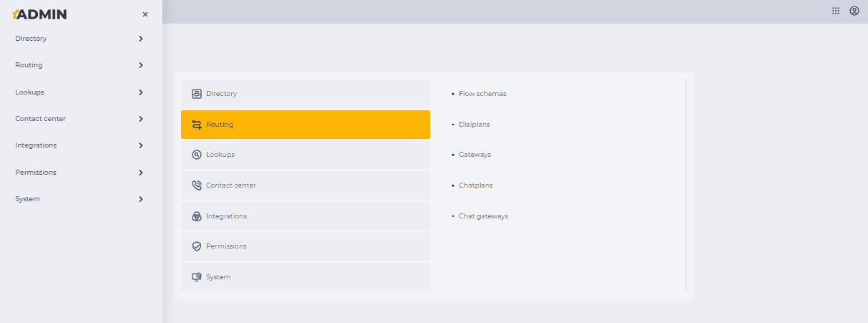The height and width of the screenshot is (323, 868).
Task: Expand Routing chevron in sidebar
Action: [x=141, y=65]
